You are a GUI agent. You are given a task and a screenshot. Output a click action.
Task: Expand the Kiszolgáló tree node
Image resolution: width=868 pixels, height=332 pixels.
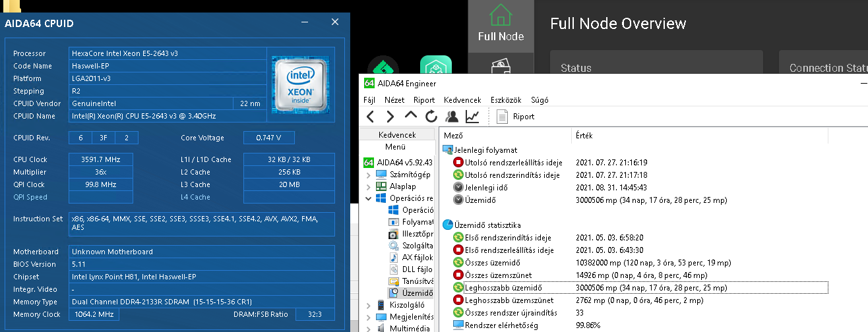pyautogui.click(x=368, y=305)
